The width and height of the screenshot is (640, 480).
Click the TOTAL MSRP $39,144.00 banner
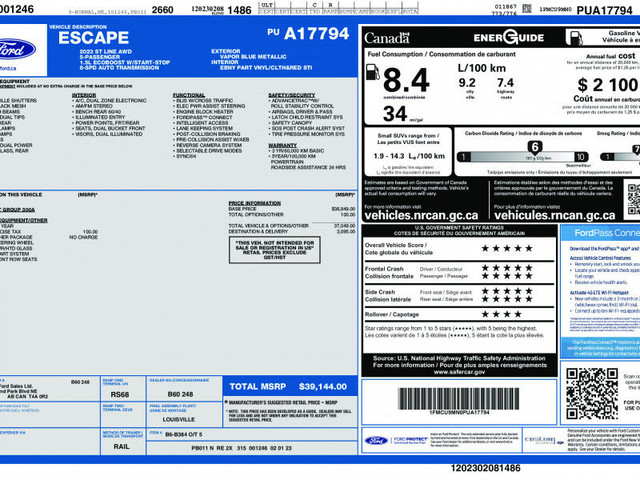tap(288, 387)
